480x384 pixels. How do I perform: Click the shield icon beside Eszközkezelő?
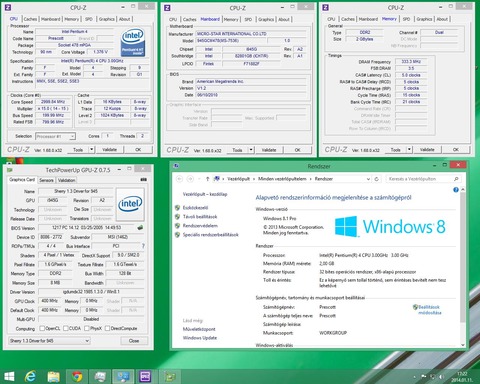(178, 208)
